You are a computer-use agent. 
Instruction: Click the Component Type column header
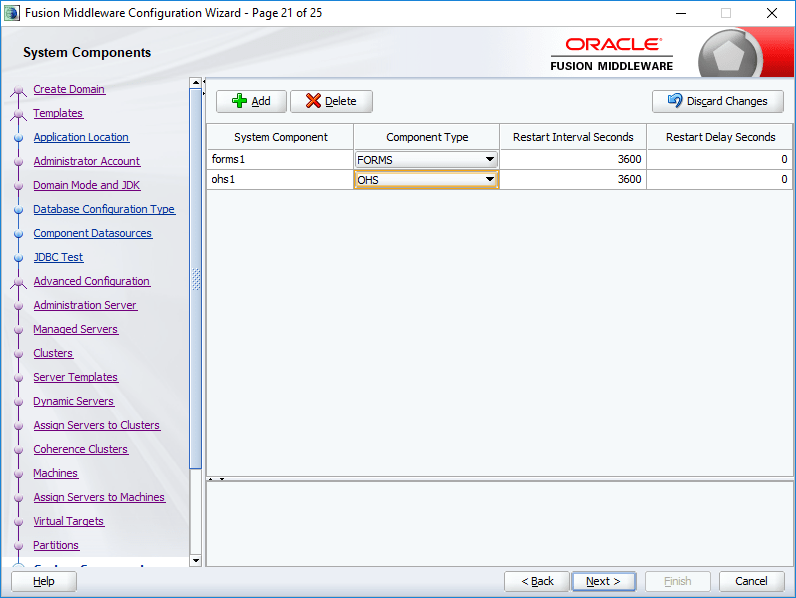(x=426, y=137)
